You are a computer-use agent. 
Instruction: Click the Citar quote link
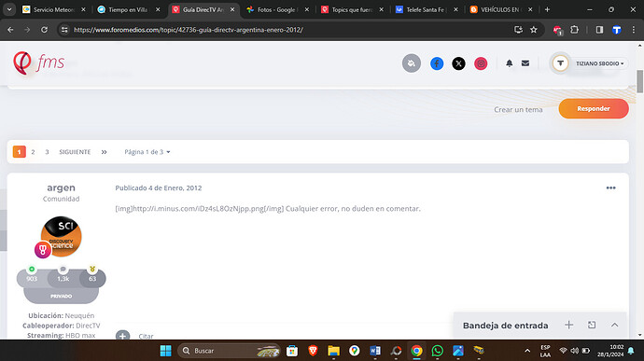click(x=146, y=336)
